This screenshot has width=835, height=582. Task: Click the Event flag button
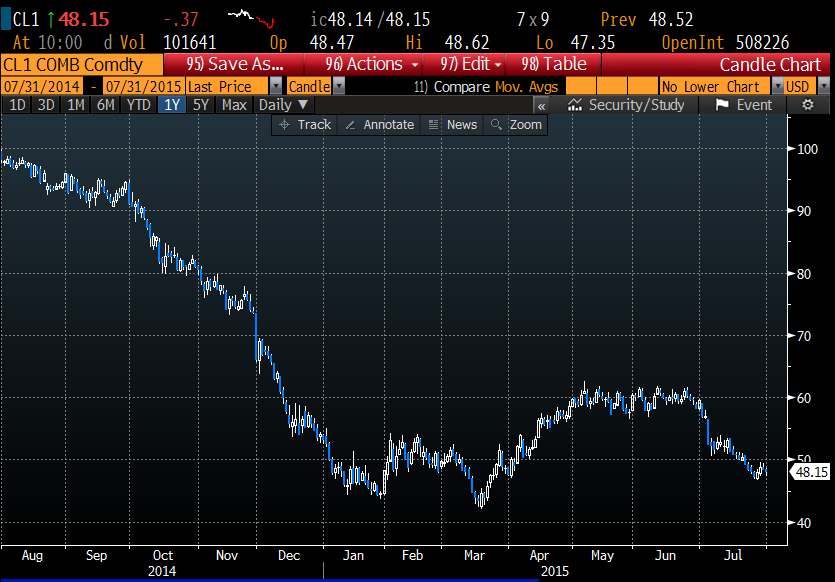[744, 105]
